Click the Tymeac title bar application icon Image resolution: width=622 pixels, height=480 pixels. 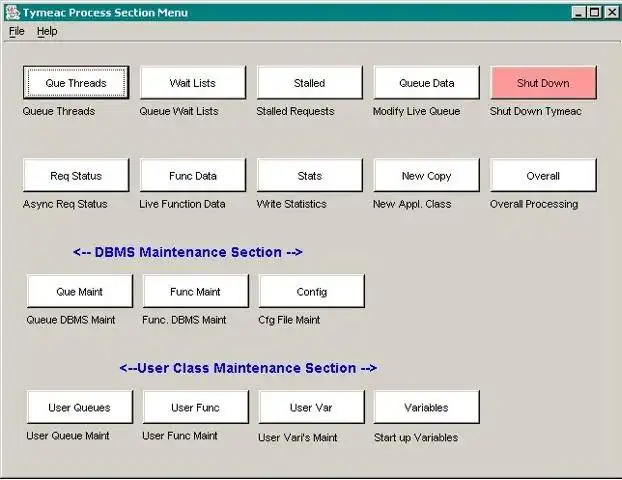pyautogui.click(x=12, y=12)
